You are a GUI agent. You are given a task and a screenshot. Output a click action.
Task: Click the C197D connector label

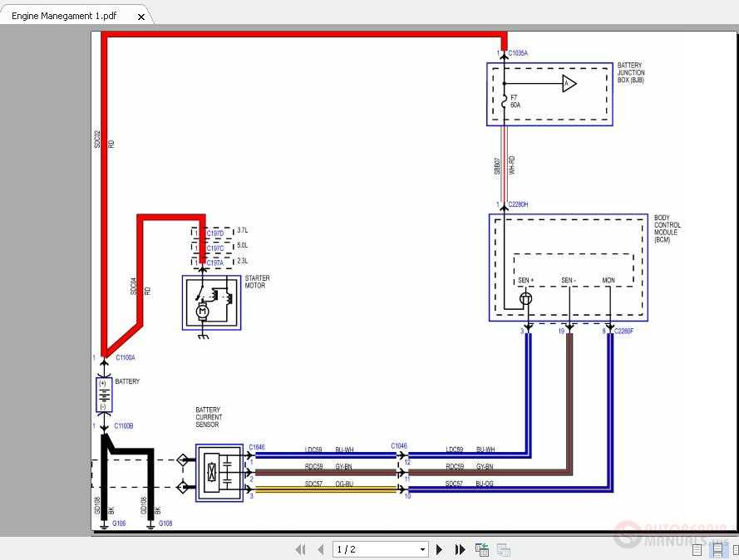[x=215, y=233]
